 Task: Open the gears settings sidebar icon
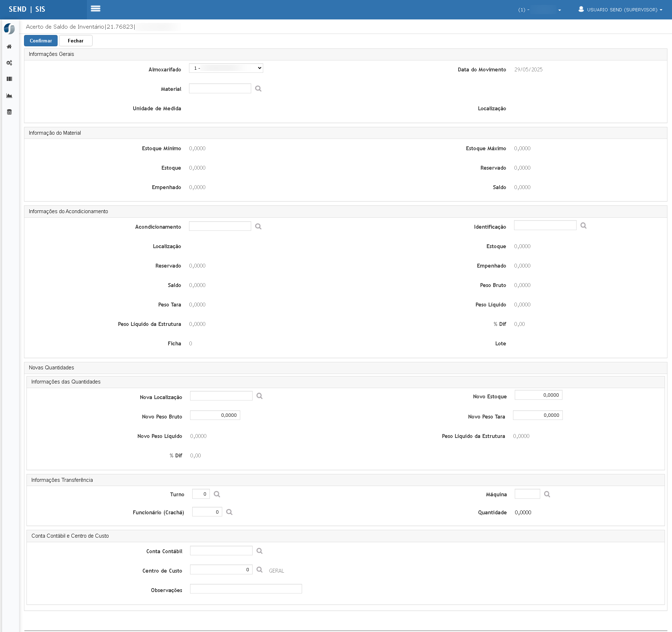[9, 63]
